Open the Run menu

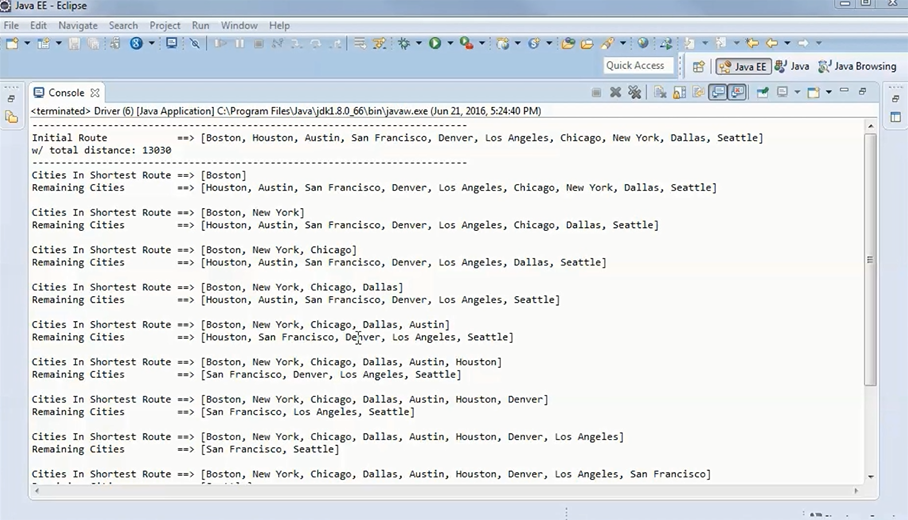(x=200, y=25)
